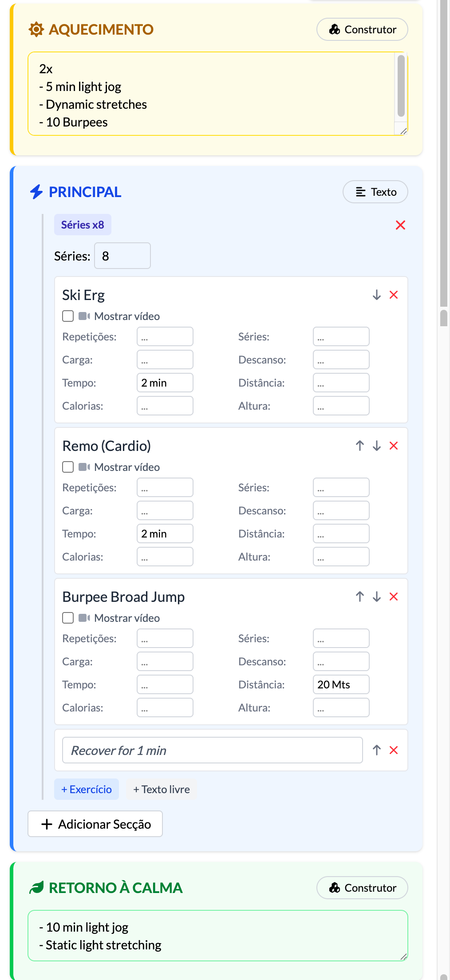Move Burpee Broad Jump up
450x980 pixels.
(x=360, y=597)
